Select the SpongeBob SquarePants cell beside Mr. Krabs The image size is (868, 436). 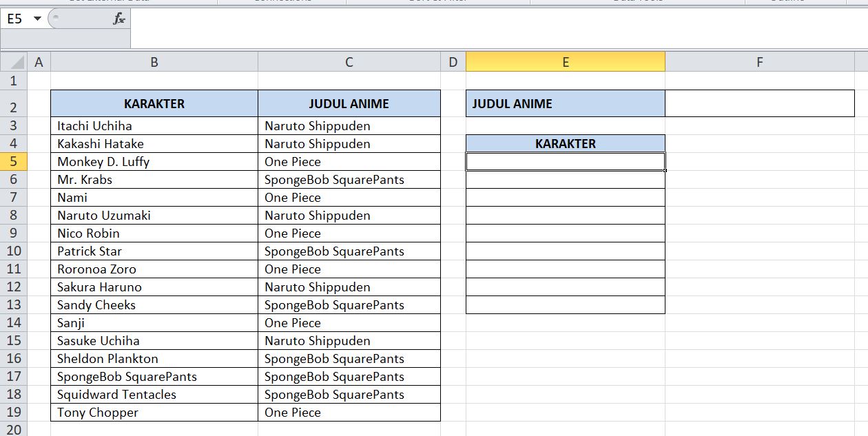349,179
